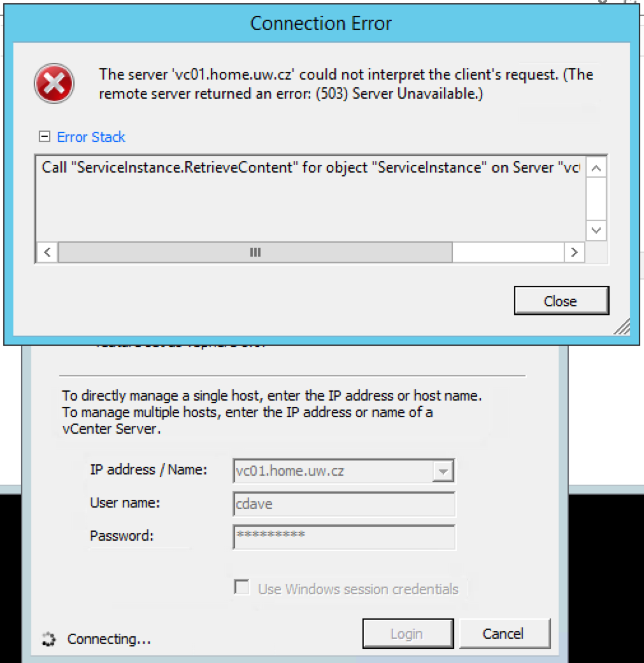Click the Password input field
Viewport: 644px width, 663px height.
[344, 537]
